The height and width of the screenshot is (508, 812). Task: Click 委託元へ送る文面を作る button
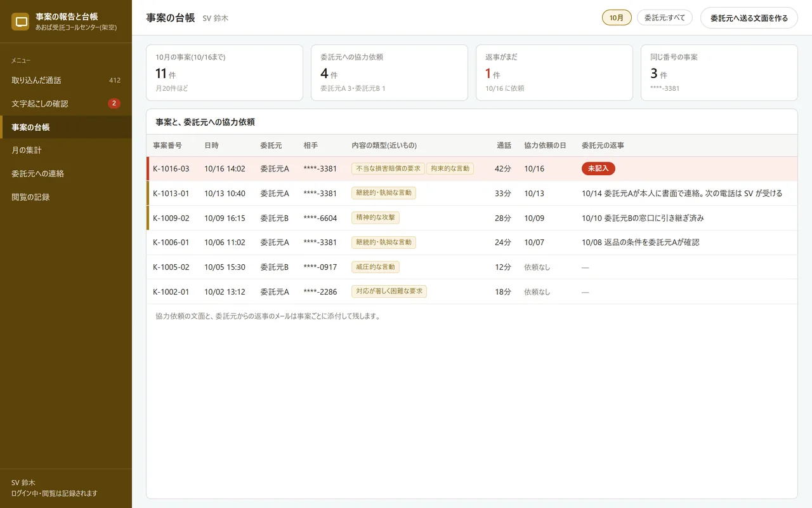click(749, 18)
